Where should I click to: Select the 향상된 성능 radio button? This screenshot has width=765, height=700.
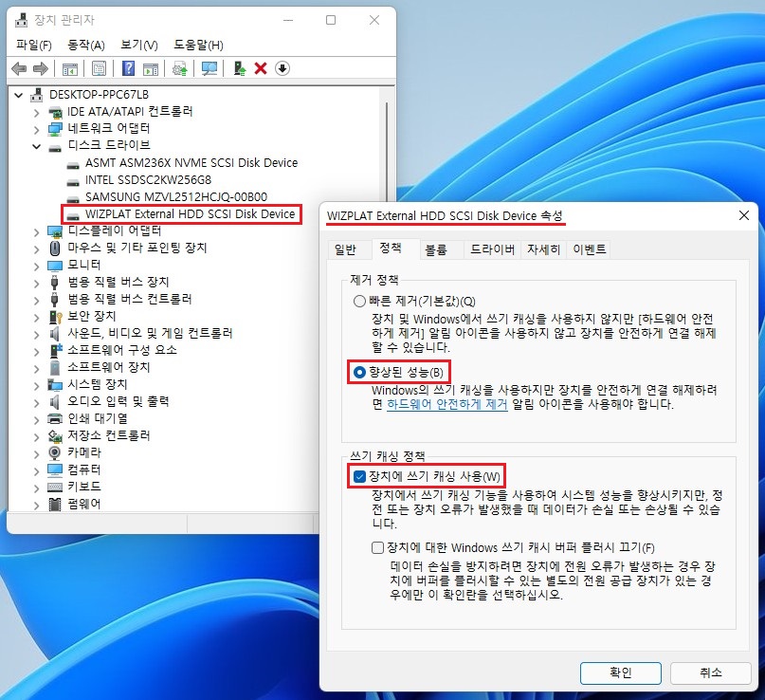pyautogui.click(x=359, y=373)
